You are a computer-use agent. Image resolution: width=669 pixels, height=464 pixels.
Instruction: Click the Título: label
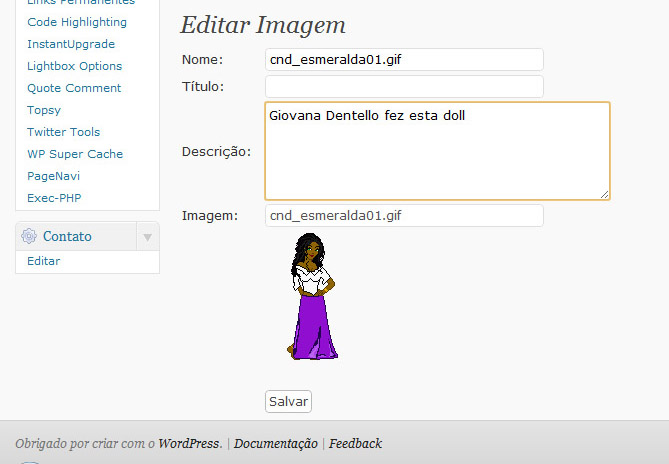pyautogui.click(x=203, y=87)
